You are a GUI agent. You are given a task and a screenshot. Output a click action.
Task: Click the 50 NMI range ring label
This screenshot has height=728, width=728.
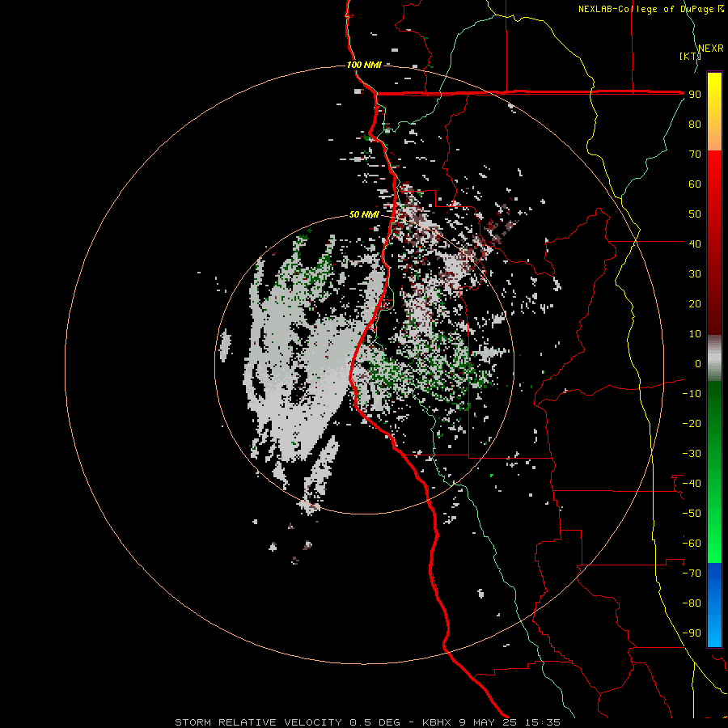(x=364, y=214)
